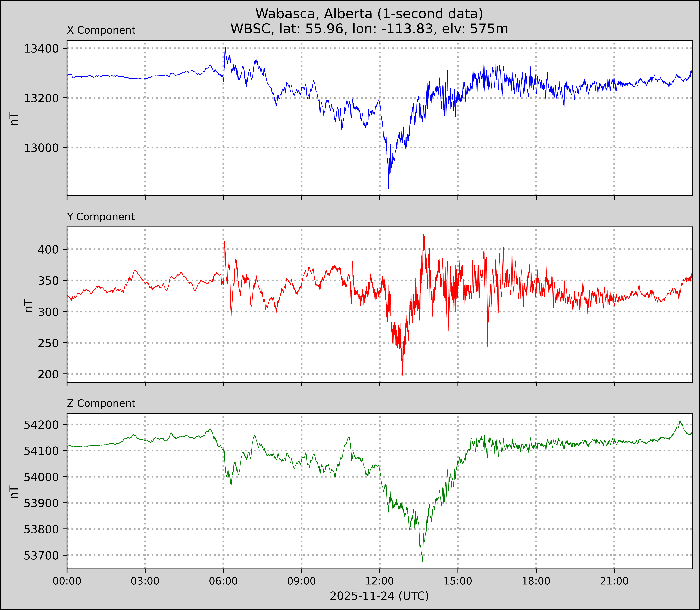Click the "Y Component" panel label

[x=101, y=217]
